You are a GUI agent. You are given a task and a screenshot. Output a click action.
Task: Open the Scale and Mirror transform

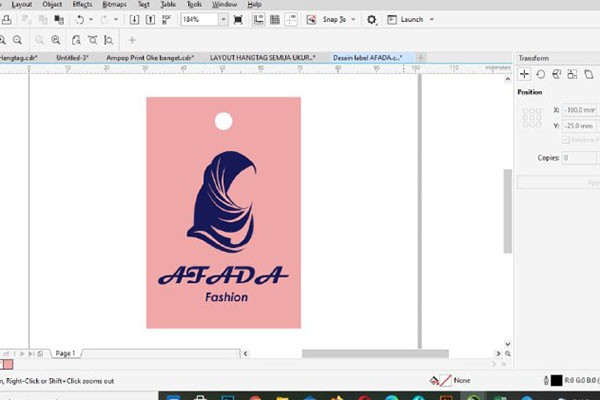(x=556, y=74)
